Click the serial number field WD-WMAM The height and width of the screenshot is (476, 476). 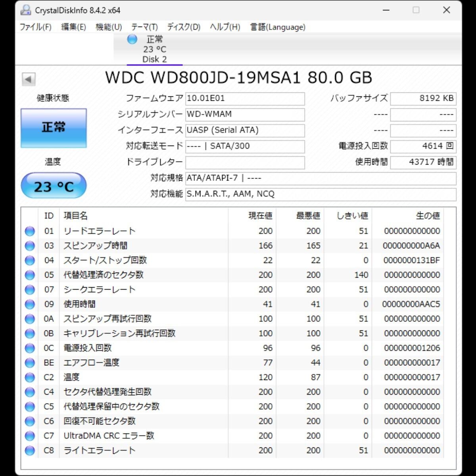click(245, 115)
